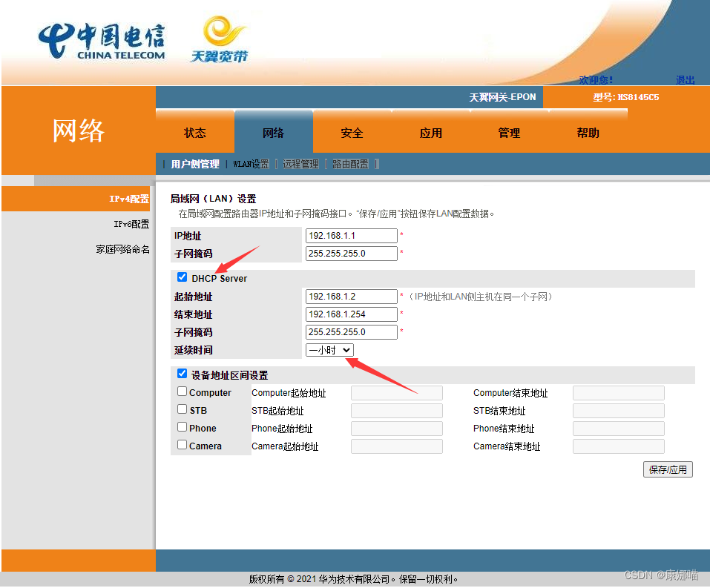Enable the STB device checkbox
710x588 pixels.
[x=182, y=409]
